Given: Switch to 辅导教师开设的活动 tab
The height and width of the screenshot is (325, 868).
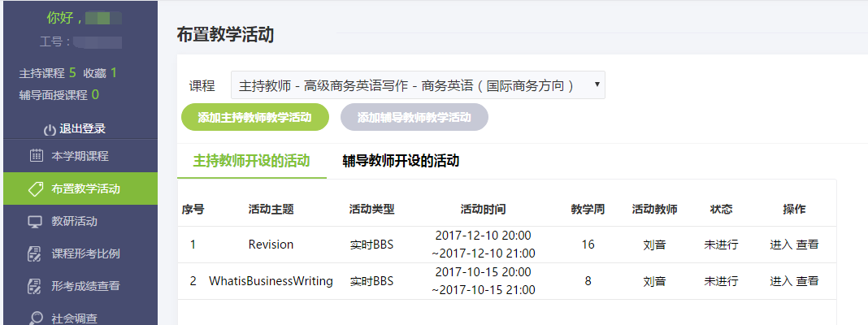Looking at the screenshot, I should click(401, 161).
